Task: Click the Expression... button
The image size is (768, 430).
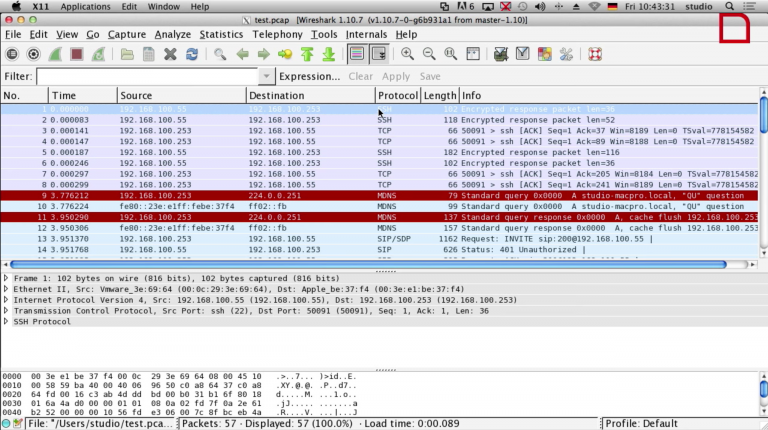Action: tap(309, 76)
